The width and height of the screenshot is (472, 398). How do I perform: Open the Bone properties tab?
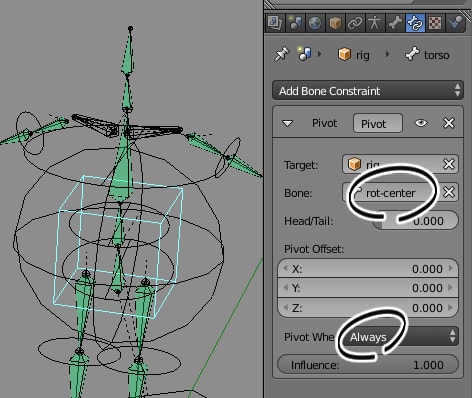[x=395, y=23]
